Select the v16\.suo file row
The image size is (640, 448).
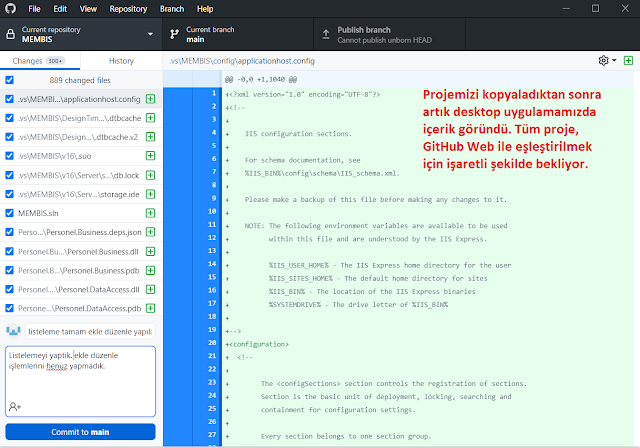[81, 155]
